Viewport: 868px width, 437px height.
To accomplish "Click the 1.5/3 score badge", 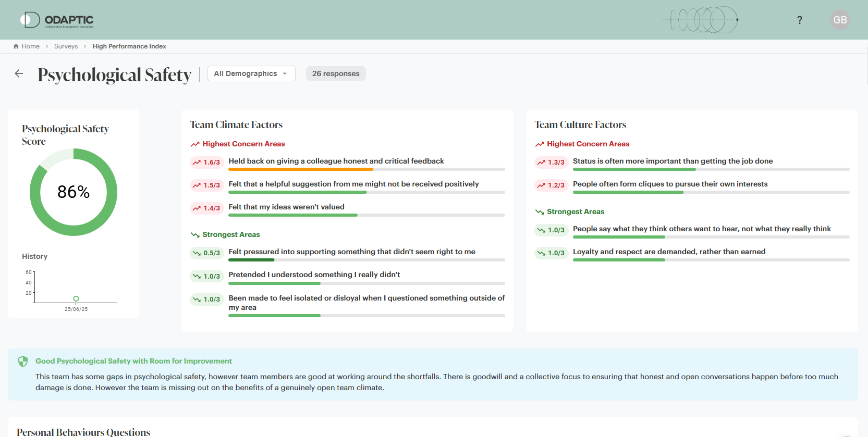I will pyautogui.click(x=206, y=185).
